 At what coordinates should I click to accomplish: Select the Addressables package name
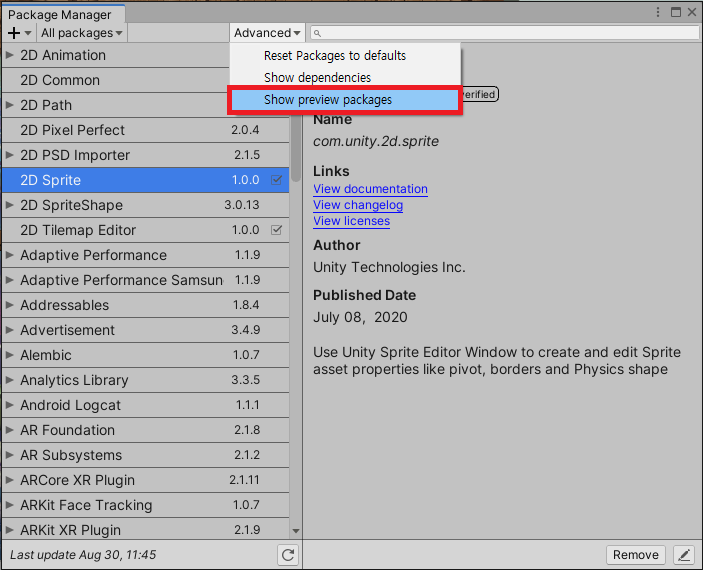pos(65,305)
